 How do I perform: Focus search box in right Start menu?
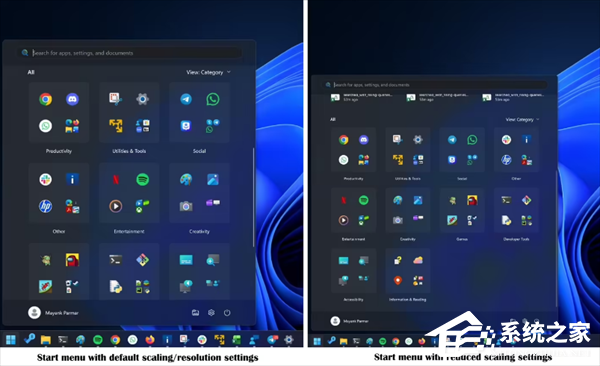point(435,85)
